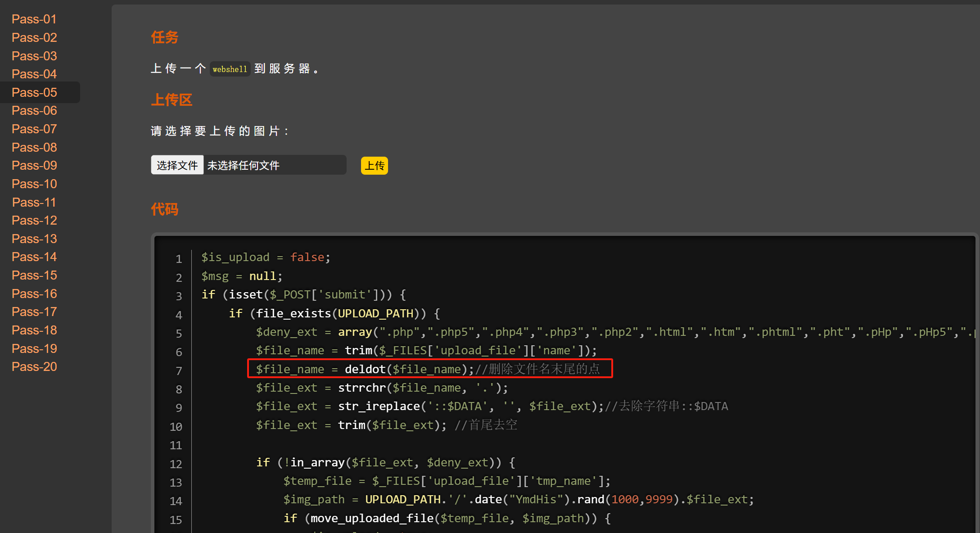Switch to Pass-08
The width and height of the screenshot is (980, 533).
coord(34,147)
